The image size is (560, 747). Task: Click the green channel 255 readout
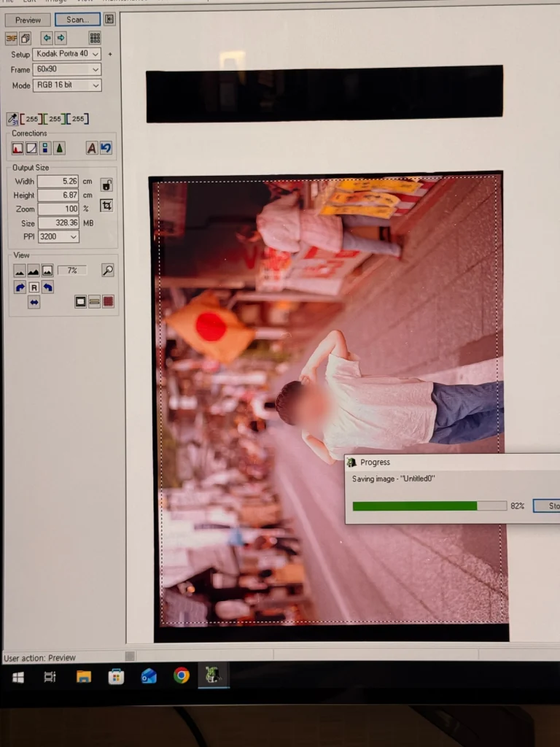pos(54,119)
